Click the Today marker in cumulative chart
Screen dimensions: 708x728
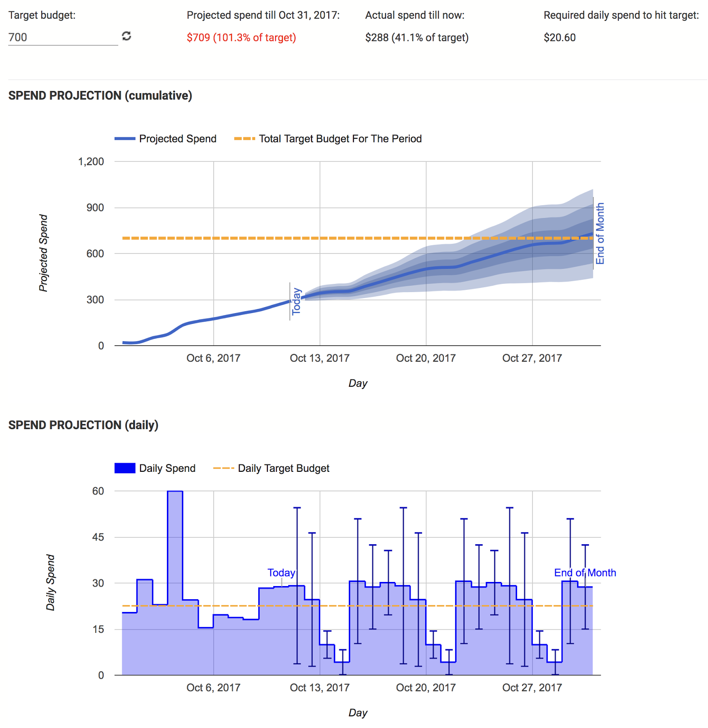pos(296,301)
